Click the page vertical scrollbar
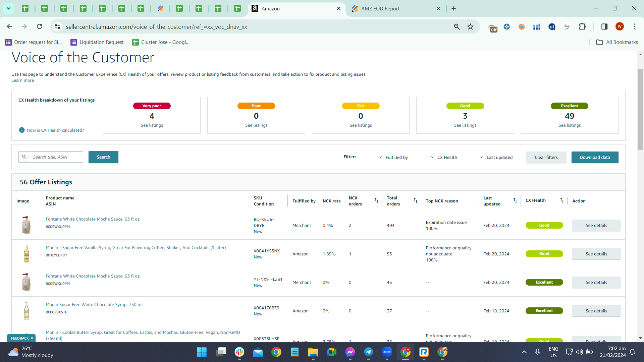Viewport: 644px width, 362px height. (640, 109)
